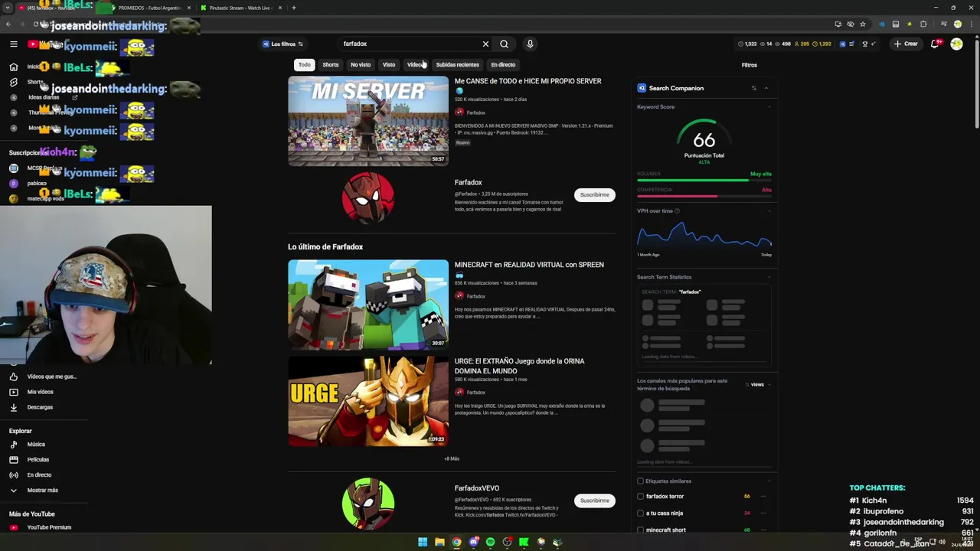Collapse the Etiquetas similares section
Viewport: 980px width, 551px height.
tap(769, 481)
